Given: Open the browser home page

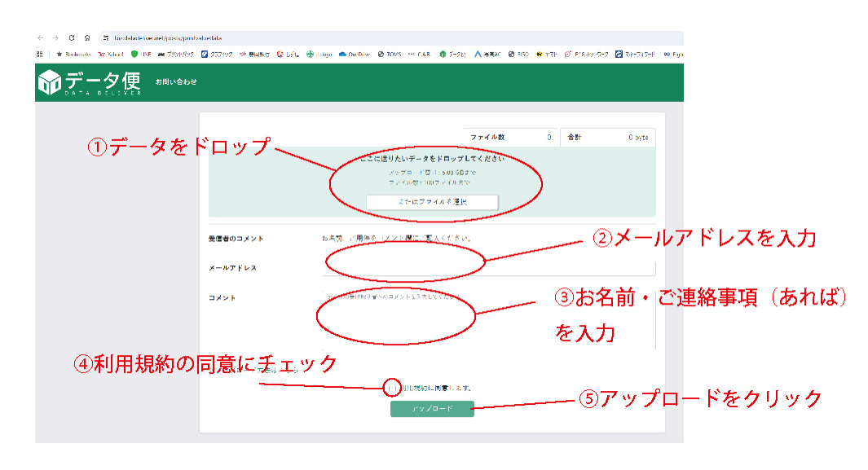Looking at the screenshot, I should tap(86, 37).
